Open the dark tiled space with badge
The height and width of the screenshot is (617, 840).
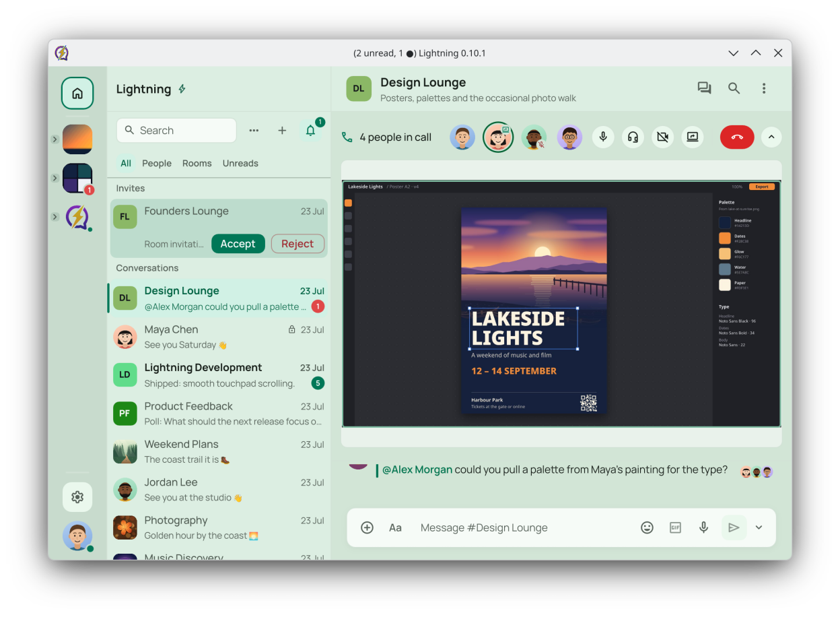tap(77, 178)
